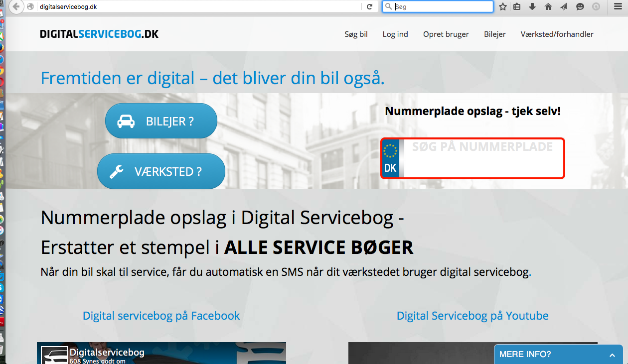Click the BILEJER ? button

161,121
